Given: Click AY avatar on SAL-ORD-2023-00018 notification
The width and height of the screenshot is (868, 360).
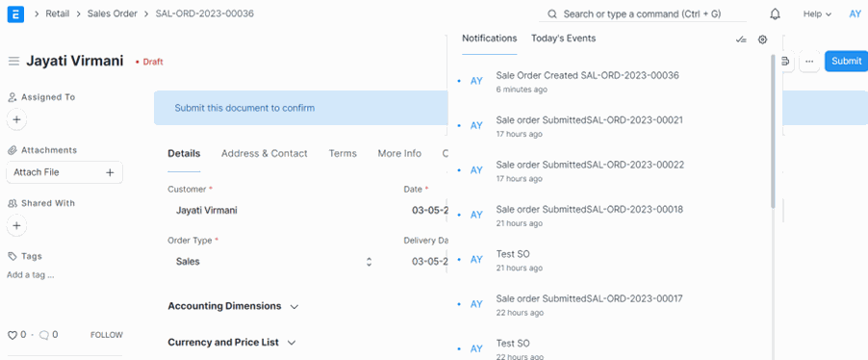Looking at the screenshot, I should click(476, 215).
